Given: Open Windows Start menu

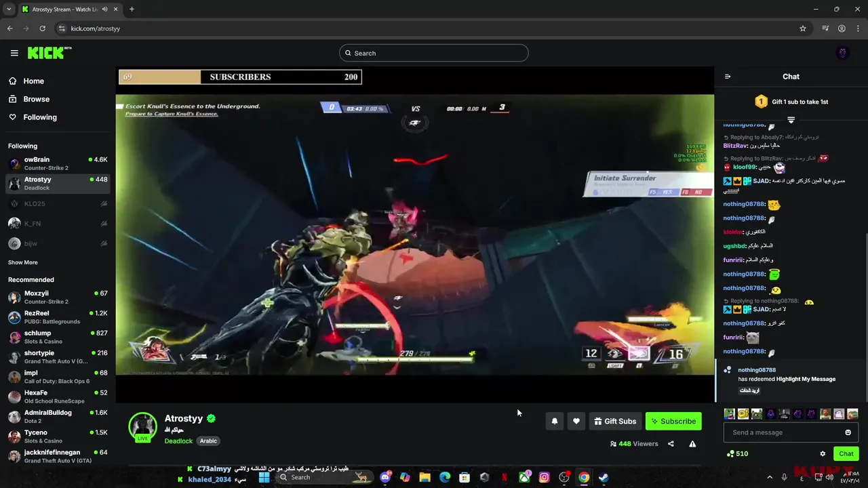Looking at the screenshot, I should [x=264, y=477].
